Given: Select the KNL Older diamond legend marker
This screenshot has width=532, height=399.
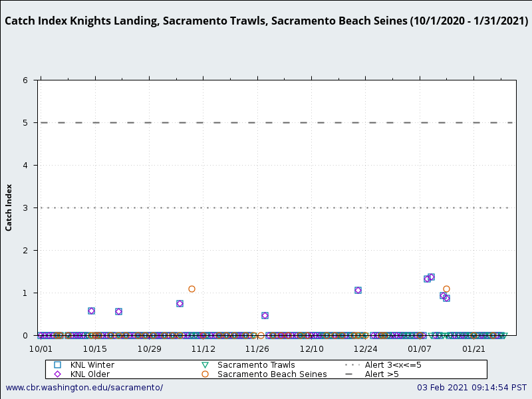Looking at the screenshot, I should click(58, 374).
